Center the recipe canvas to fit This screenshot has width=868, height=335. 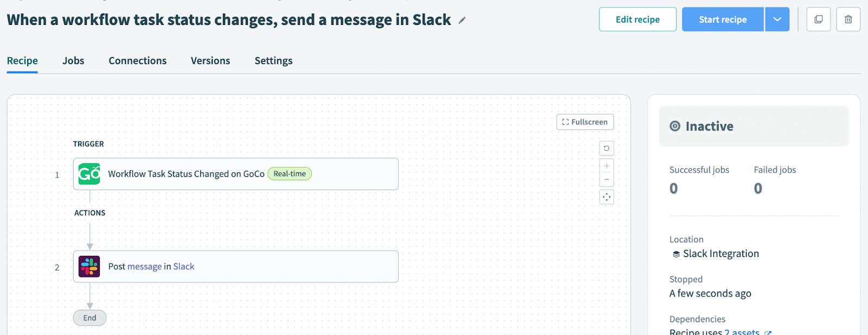[x=607, y=197]
